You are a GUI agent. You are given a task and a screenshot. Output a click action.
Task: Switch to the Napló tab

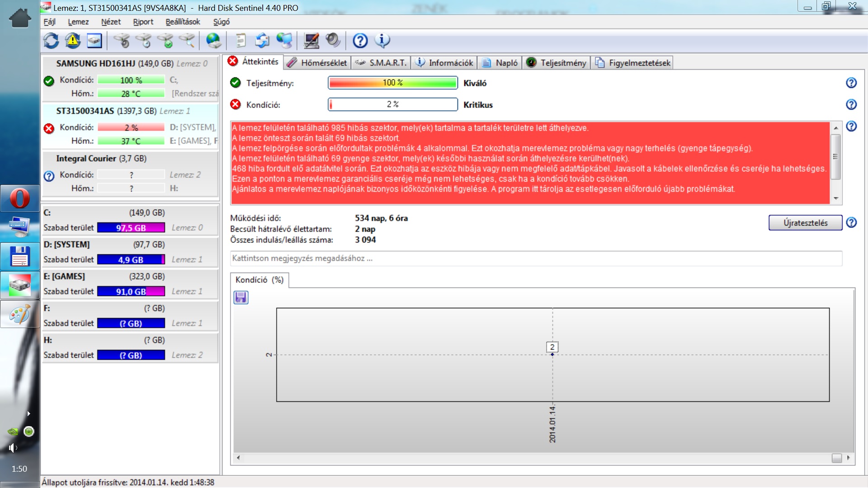coord(500,63)
